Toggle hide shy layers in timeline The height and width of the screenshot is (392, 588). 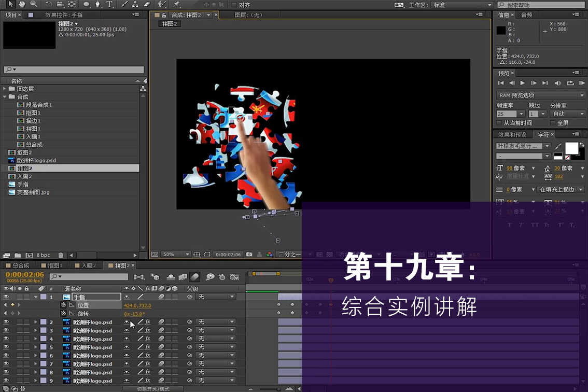coord(171,277)
